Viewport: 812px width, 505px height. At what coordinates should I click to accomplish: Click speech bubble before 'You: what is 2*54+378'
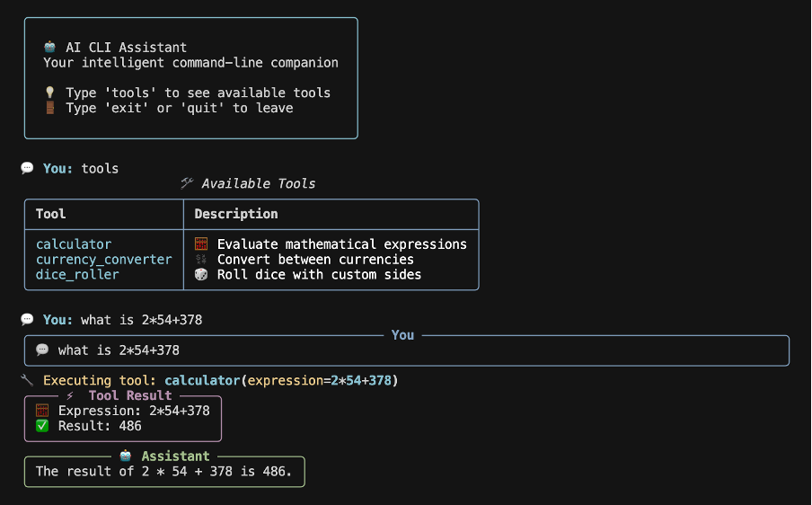point(27,319)
